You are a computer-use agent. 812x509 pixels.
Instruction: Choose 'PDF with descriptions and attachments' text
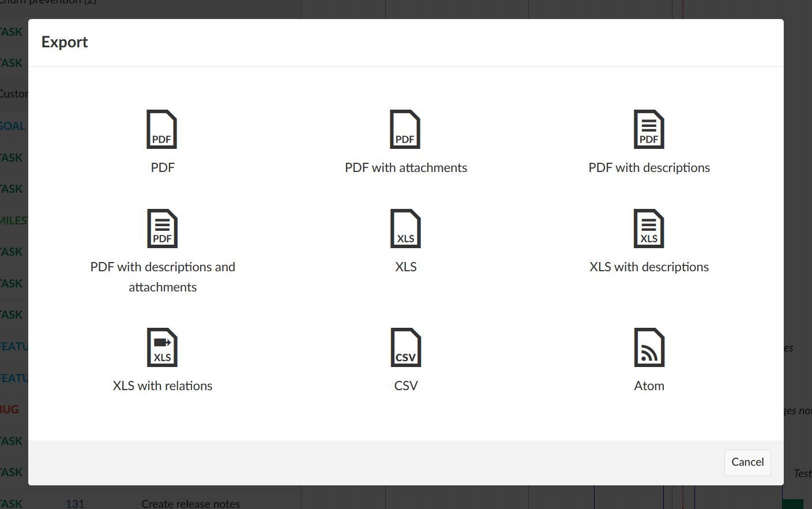click(163, 276)
